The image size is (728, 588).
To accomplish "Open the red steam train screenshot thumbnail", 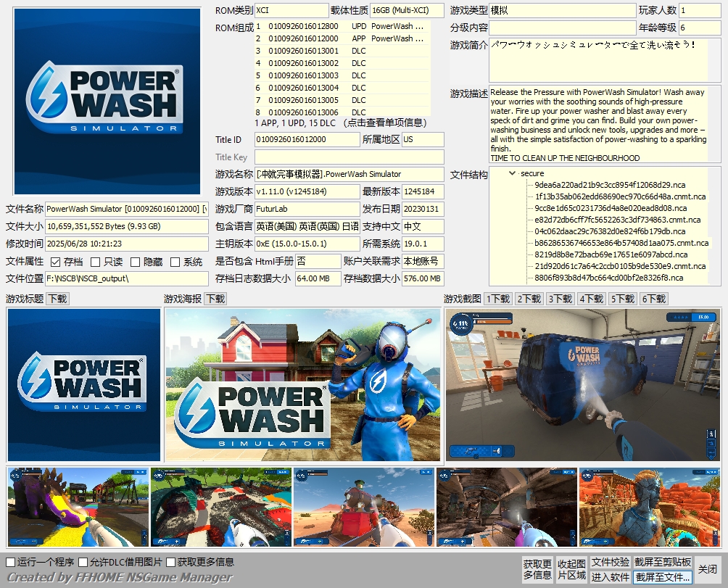I will (364, 508).
